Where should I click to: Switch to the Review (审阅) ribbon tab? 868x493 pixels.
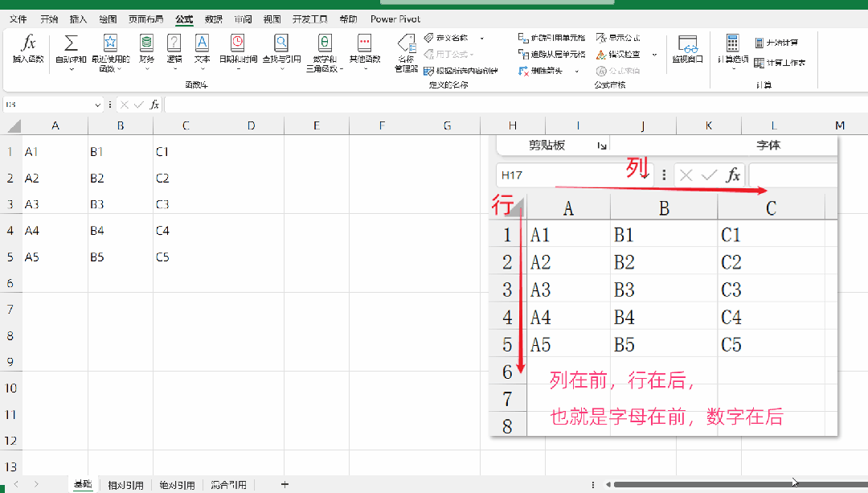tap(243, 18)
